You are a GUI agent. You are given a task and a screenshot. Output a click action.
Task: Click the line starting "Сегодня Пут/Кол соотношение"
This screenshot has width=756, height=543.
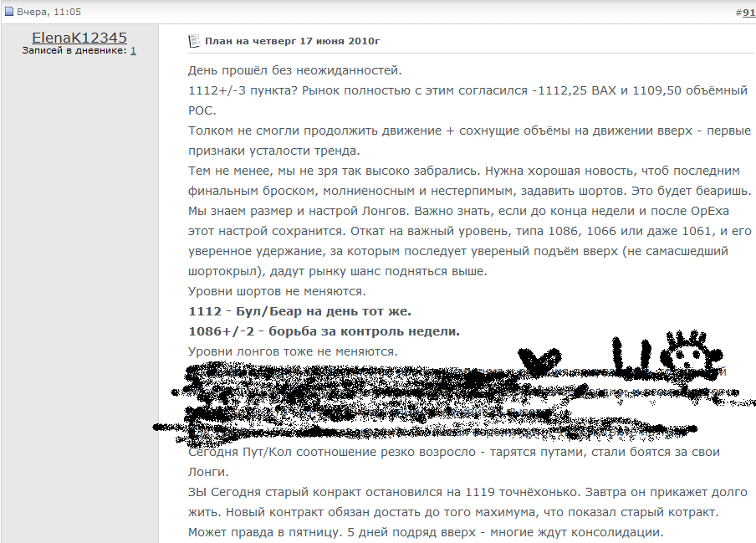point(453,452)
